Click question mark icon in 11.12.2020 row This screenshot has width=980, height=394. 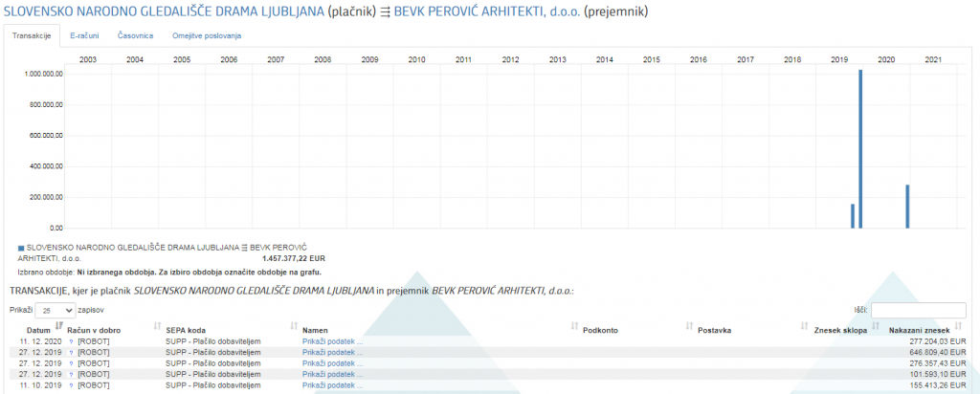pyautogui.click(x=70, y=340)
